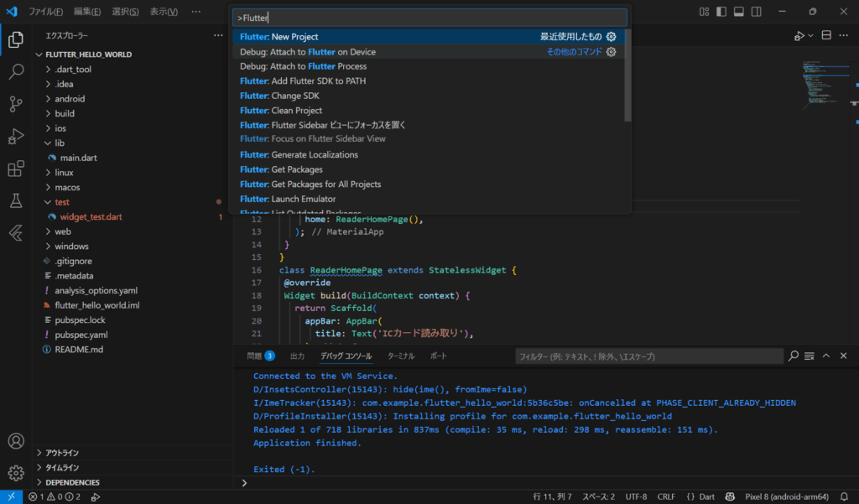Click the debug console filter field
859x504 pixels.
pos(649,356)
